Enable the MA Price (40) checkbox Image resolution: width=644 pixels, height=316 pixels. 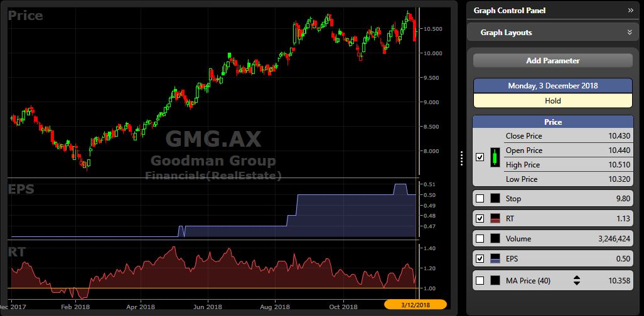click(480, 281)
